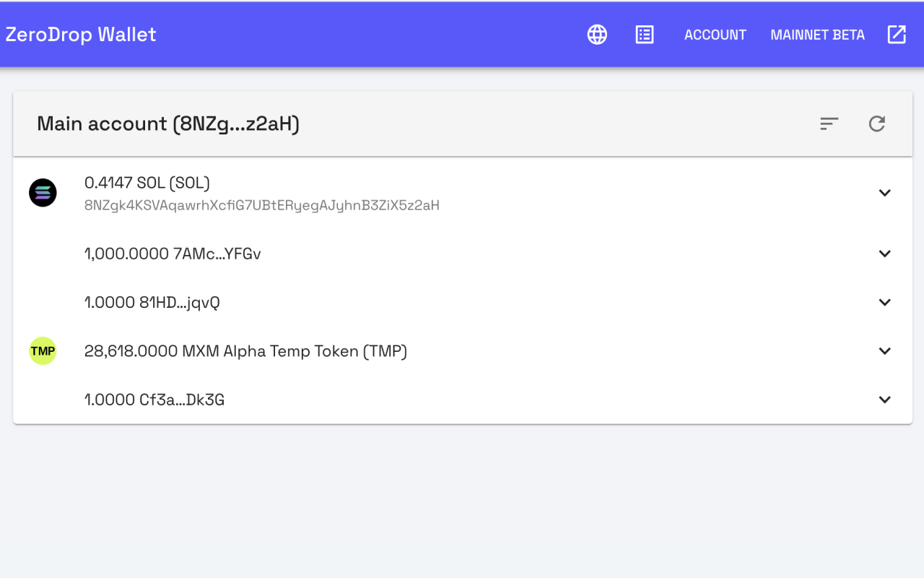Expand the 7AMc...YFGv token entry
Image resolution: width=924 pixels, height=578 pixels.
[884, 254]
